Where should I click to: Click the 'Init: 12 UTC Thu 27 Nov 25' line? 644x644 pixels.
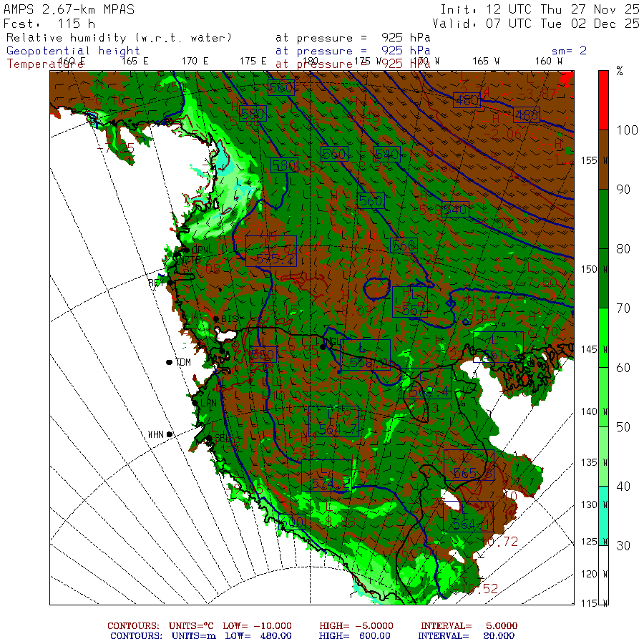point(540,9)
